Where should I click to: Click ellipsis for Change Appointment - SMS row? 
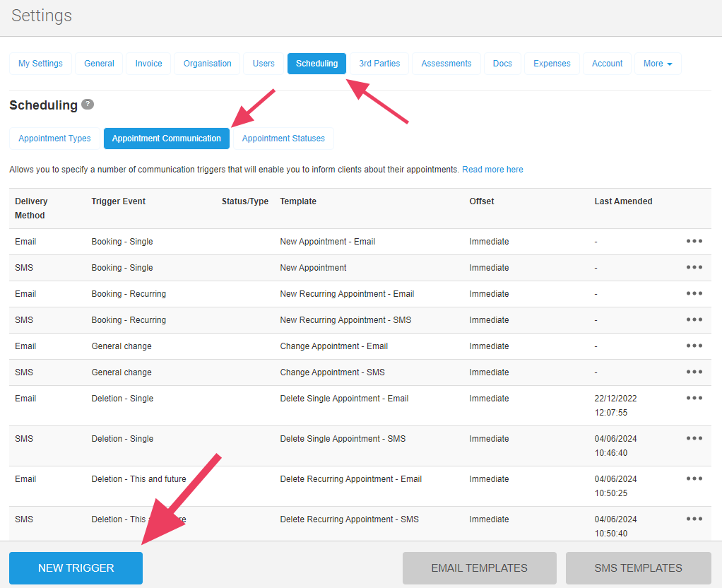(694, 372)
